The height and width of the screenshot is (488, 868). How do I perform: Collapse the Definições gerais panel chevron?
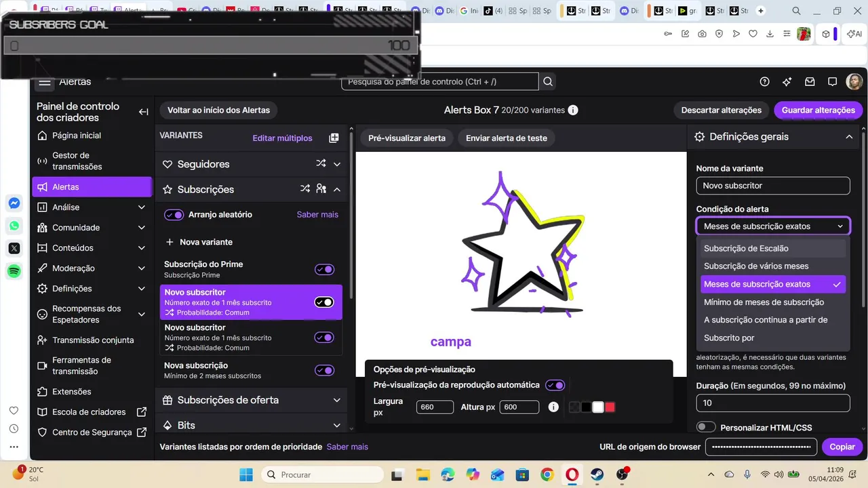coord(849,136)
